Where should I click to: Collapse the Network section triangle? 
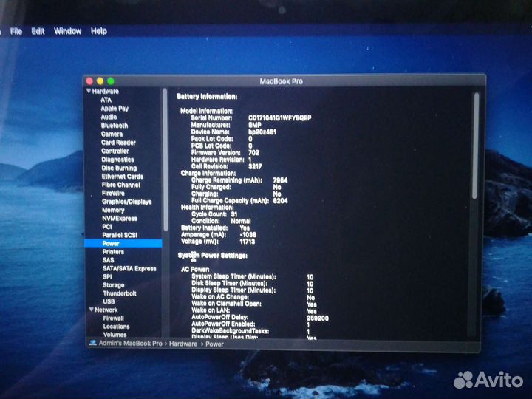tap(92, 310)
